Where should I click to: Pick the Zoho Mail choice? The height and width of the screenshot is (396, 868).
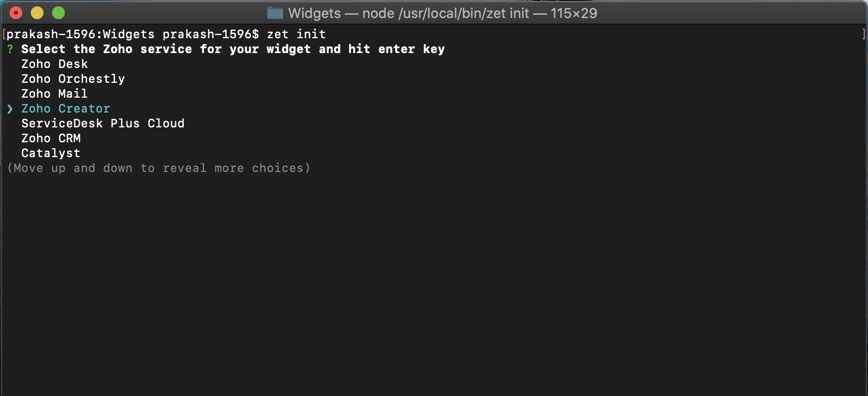point(54,94)
